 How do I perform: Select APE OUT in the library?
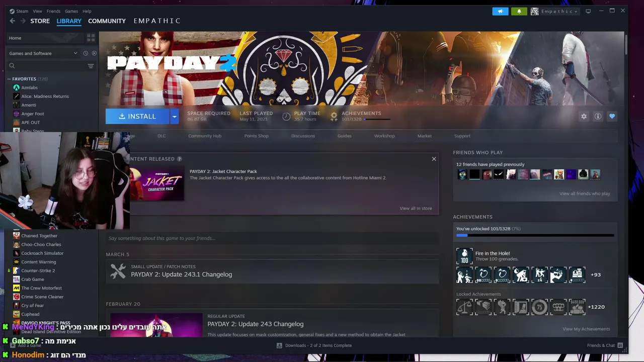pyautogui.click(x=30, y=122)
